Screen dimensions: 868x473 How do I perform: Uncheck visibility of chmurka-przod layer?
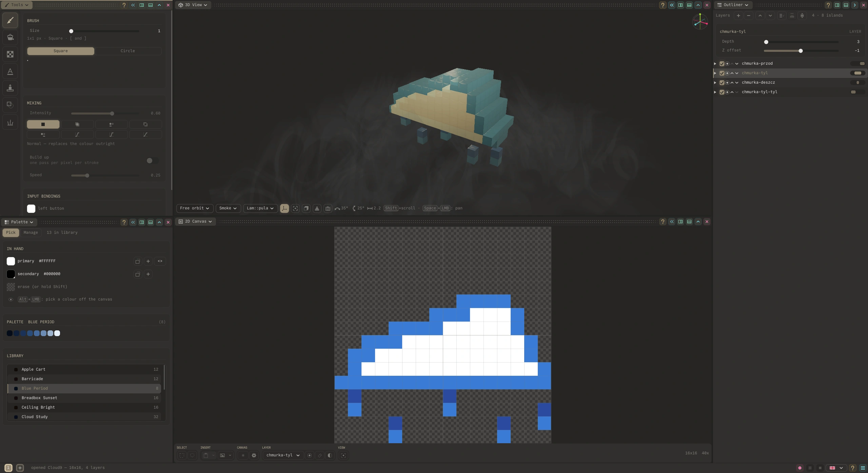point(722,64)
